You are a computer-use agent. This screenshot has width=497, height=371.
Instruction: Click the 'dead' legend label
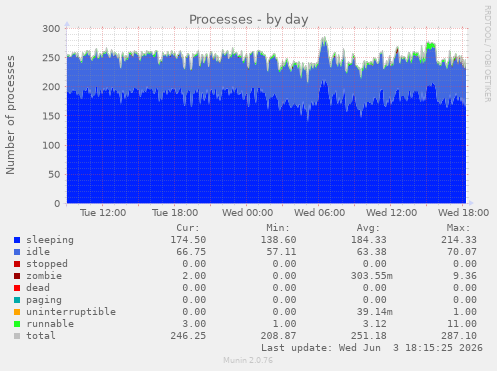point(38,288)
